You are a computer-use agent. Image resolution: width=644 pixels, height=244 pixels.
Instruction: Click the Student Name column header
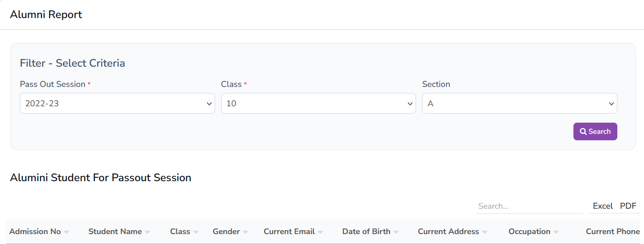115,232
